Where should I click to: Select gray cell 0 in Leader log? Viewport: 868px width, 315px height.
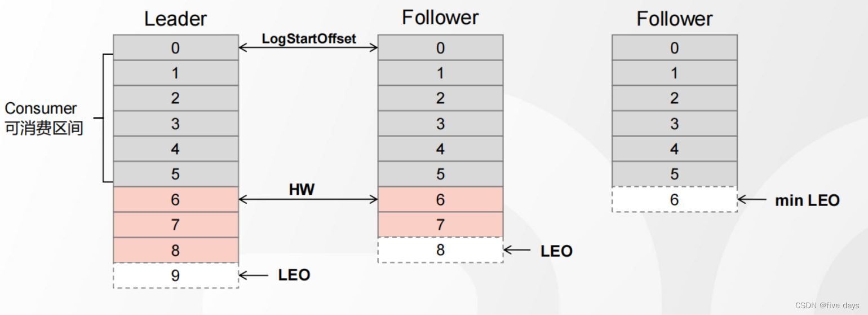[176, 47]
